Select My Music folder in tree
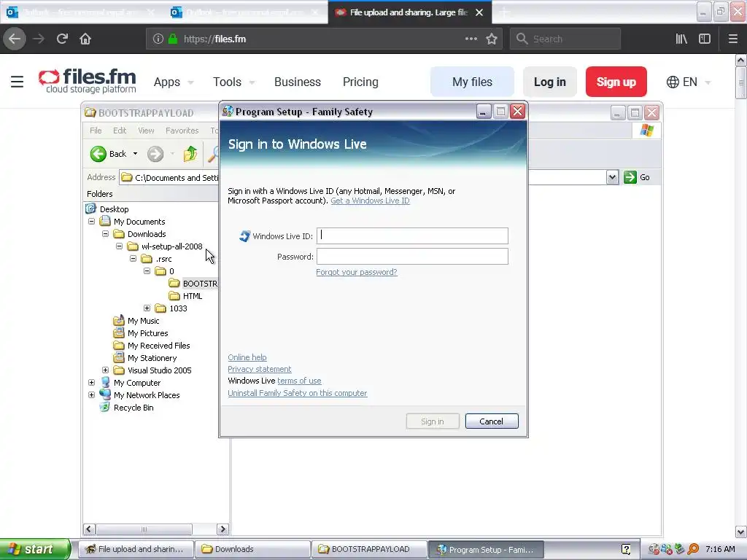This screenshot has height=560, width=747. (x=143, y=321)
